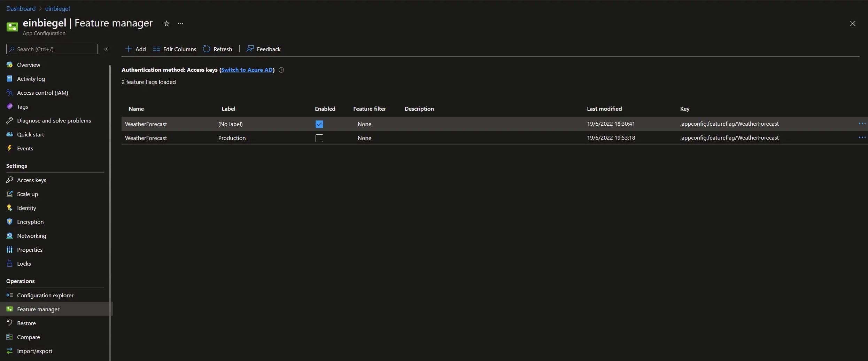Go to Dashboard breadcrumb
The width and height of the screenshot is (868, 361).
coord(21,8)
